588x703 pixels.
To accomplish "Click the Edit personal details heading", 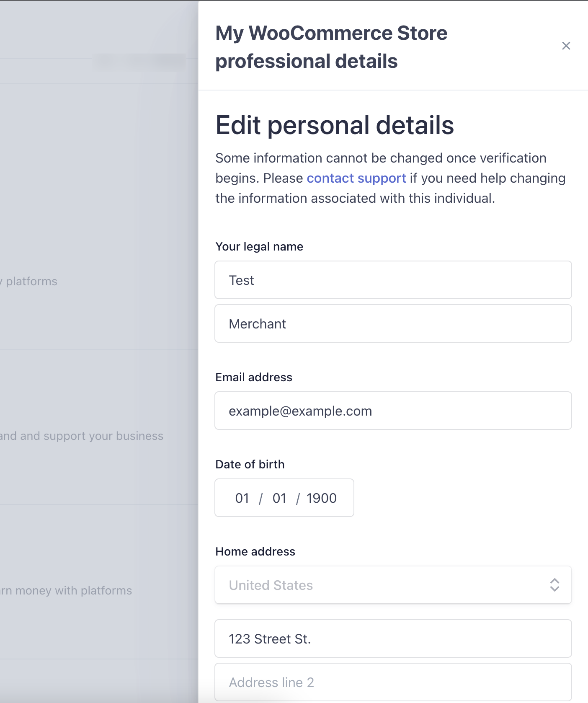I will click(x=335, y=125).
